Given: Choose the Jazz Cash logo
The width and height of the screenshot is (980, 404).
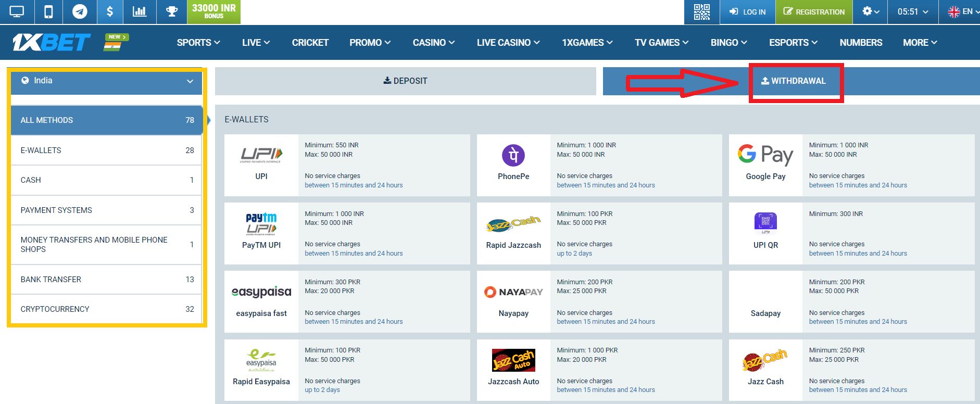Looking at the screenshot, I should (x=765, y=360).
